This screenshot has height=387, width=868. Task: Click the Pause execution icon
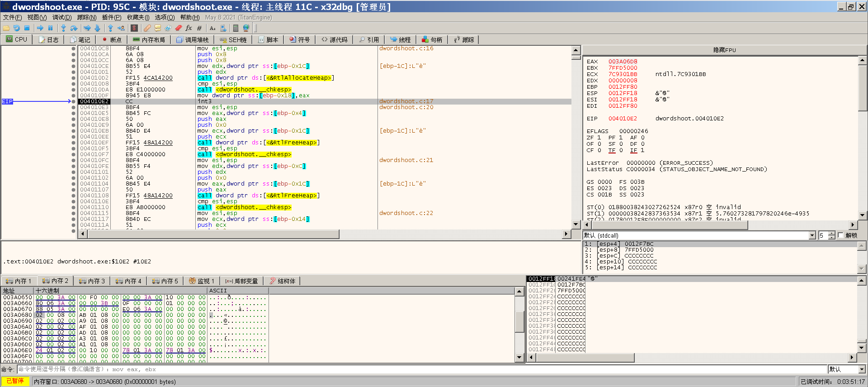pos(51,28)
